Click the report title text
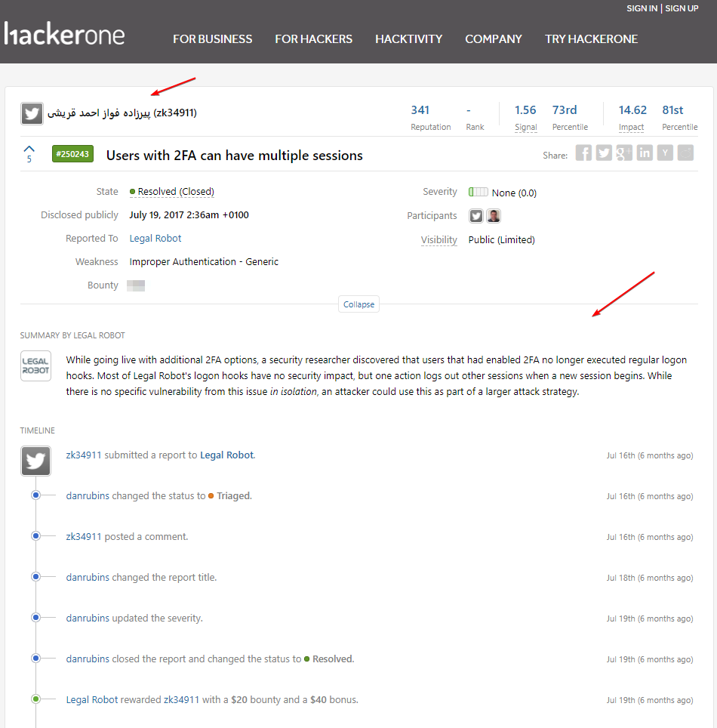This screenshot has width=717, height=728. coord(235,156)
